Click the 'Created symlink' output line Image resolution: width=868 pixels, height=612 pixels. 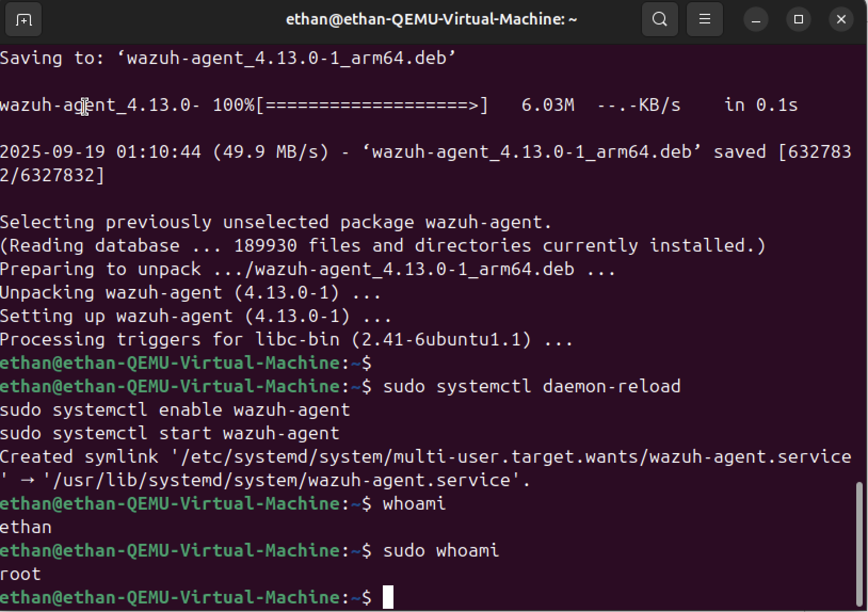point(425,457)
